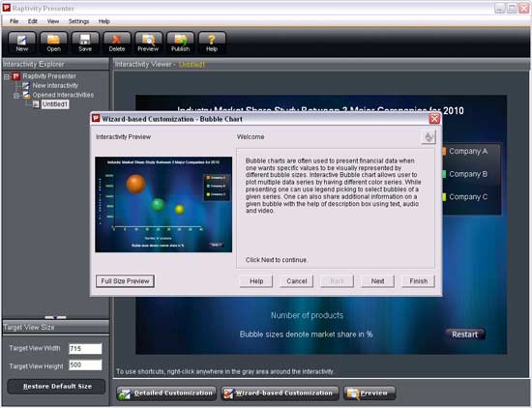Viewport: 532px width, 408px height.
Task: Click the Full Size Preview button
Action: coord(125,281)
